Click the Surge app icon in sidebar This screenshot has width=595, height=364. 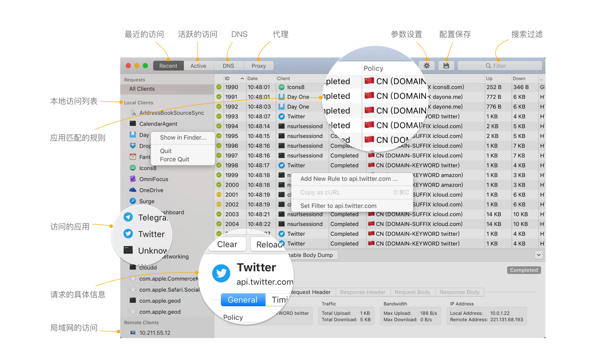tap(133, 201)
